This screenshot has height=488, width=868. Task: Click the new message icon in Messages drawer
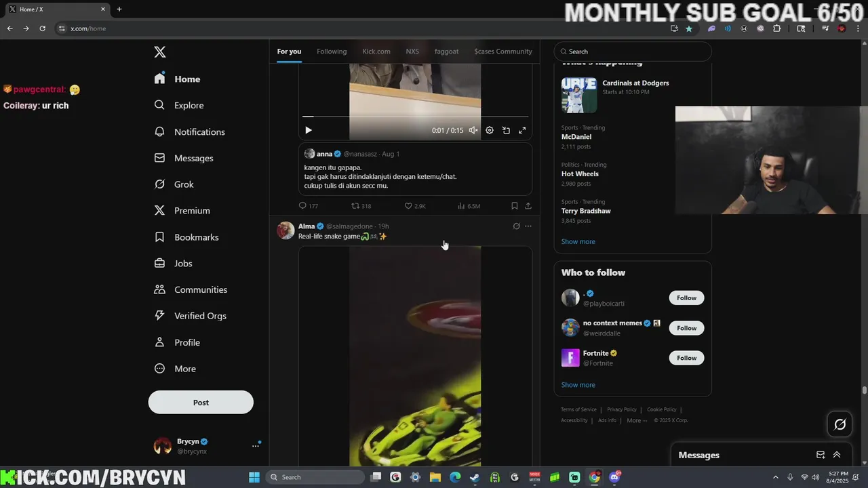point(821,455)
